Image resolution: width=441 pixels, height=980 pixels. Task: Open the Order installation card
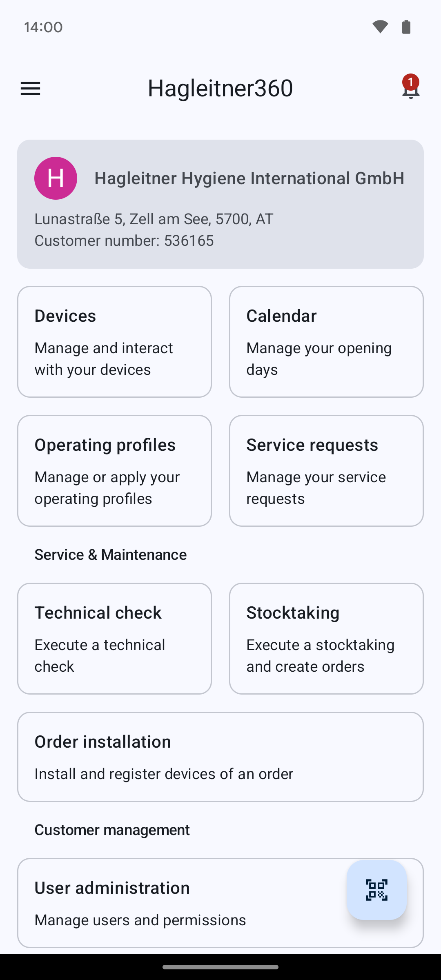tap(220, 757)
